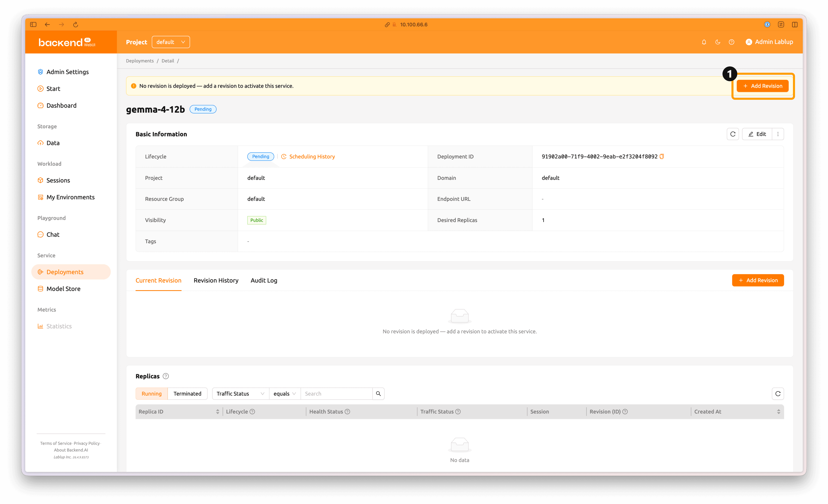
Task: Go forward with browser forward arrow
Action: tap(62, 24)
